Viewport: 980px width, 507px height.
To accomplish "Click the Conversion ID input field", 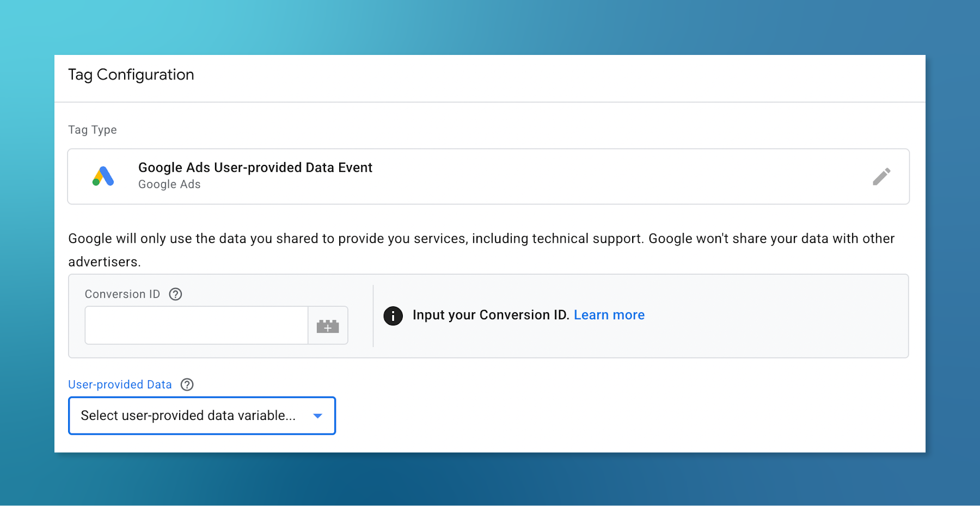I will point(197,325).
